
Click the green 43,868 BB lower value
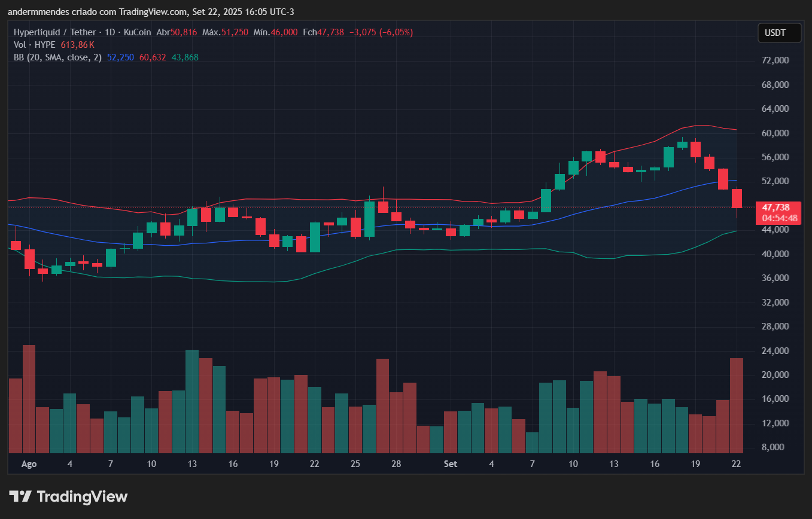[185, 57]
